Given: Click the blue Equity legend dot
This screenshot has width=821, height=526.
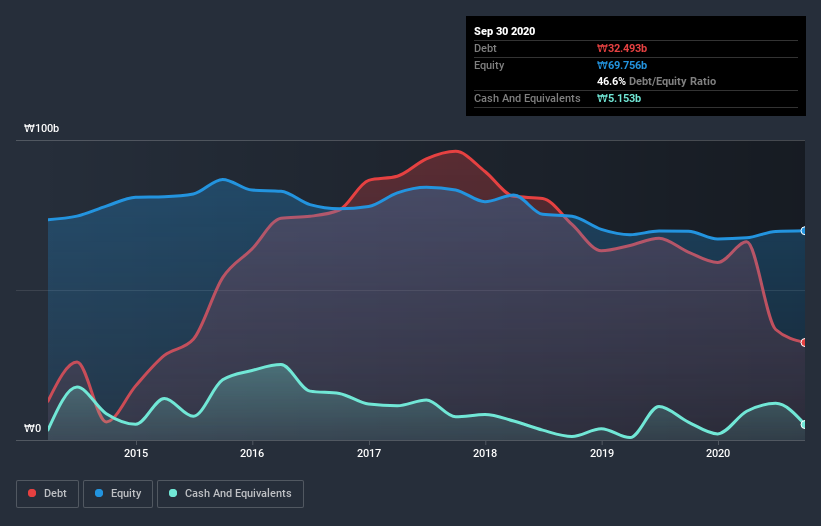Looking at the screenshot, I should click(99, 493).
